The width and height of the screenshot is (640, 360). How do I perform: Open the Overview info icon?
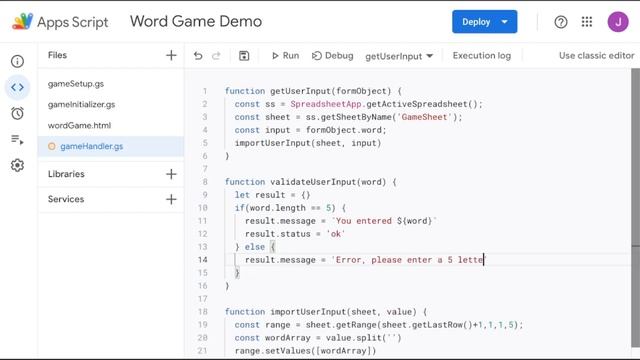click(17, 61)
